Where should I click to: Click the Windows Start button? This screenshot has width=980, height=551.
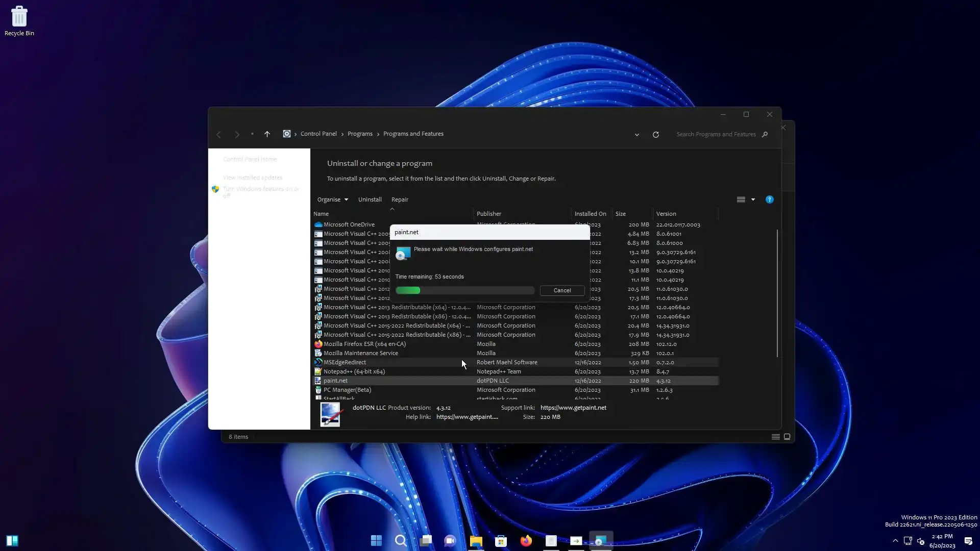tap(376, 541)
